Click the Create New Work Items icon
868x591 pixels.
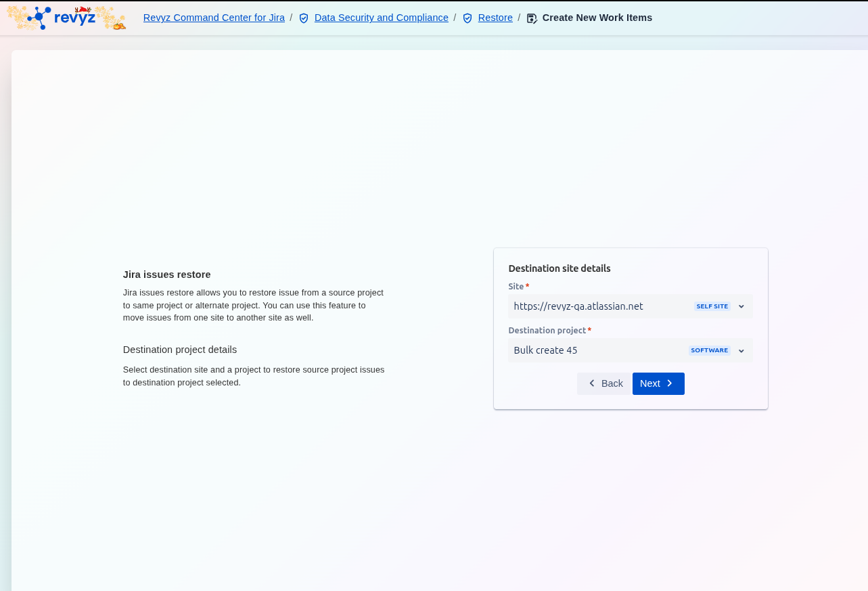click(x=532, y=18)
